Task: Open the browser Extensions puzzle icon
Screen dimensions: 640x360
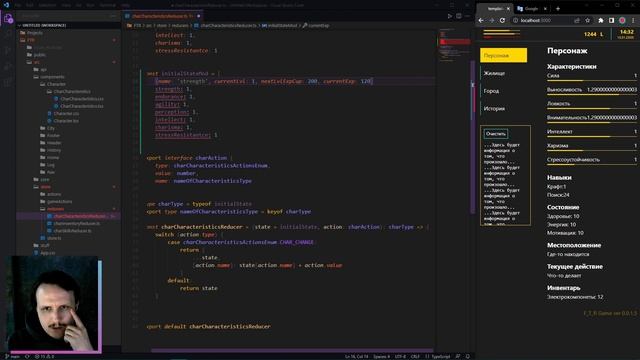Action: coord(601,20)
